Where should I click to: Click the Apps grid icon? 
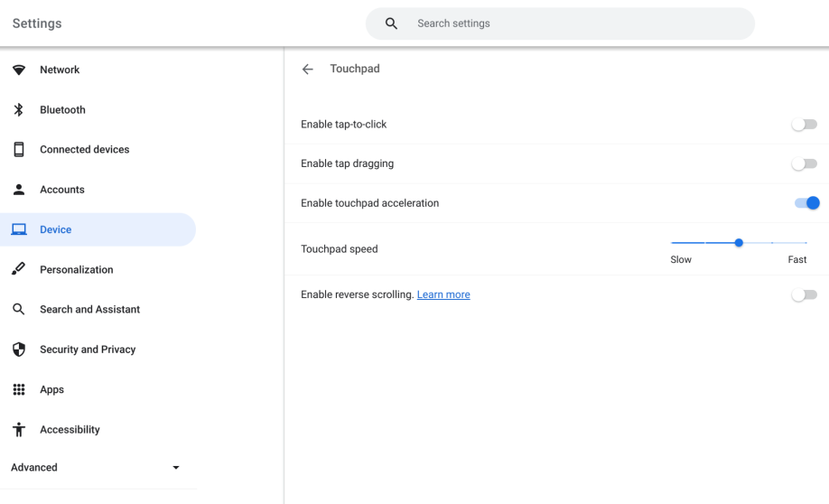[x=19, y=390]
